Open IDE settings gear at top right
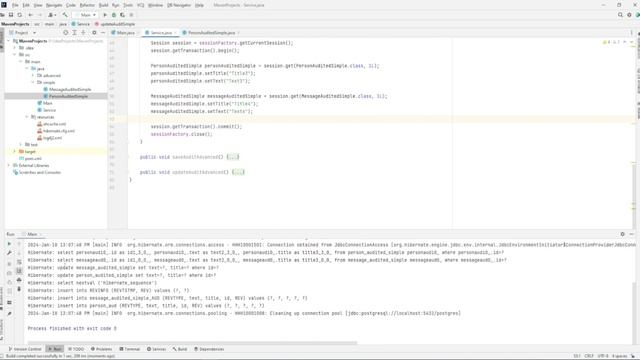Viewport: 640px width, 360px height. pos(629,15)
